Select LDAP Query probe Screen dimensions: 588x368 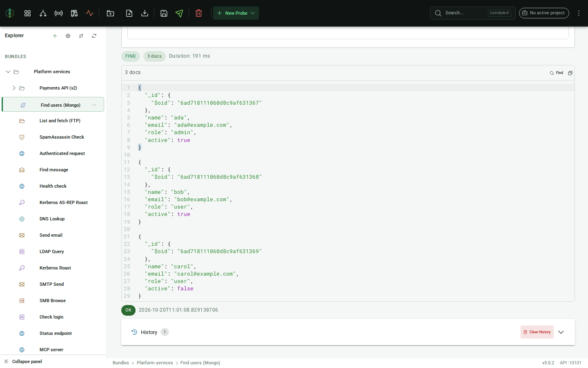(53, 251)
